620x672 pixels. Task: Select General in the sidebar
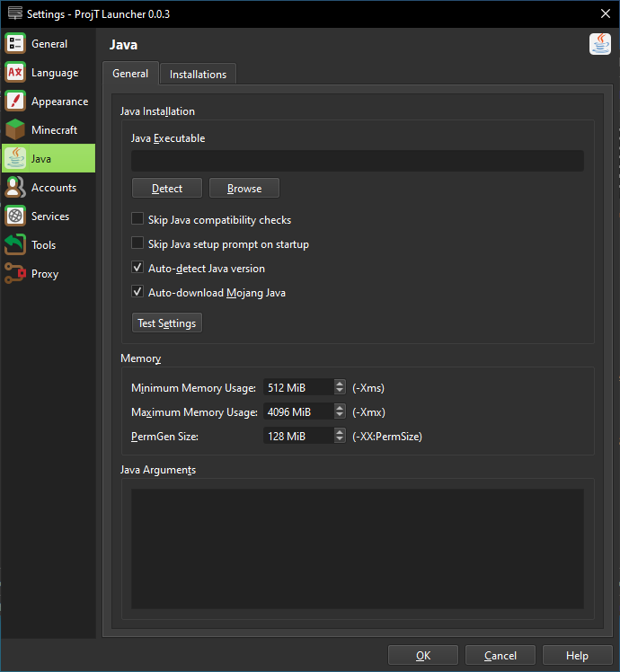pos(49,44)
